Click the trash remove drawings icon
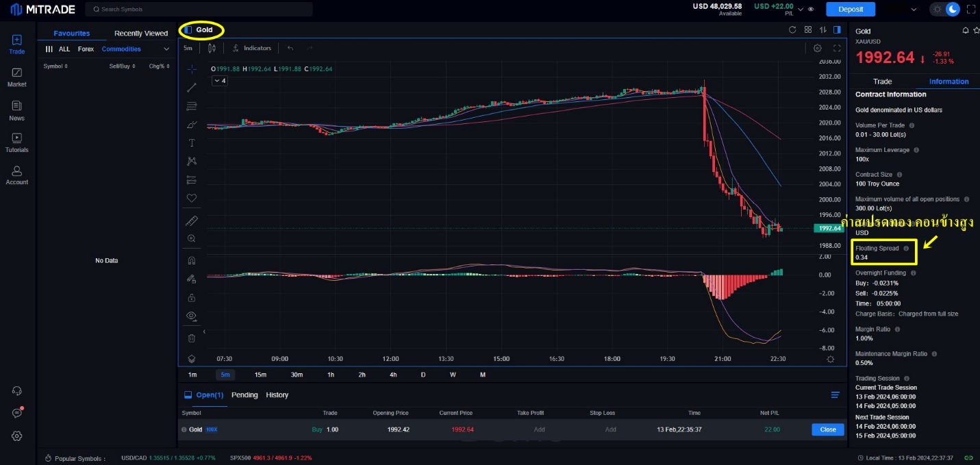The height and width of the screenshot is (465, 980). tap(192, 338)
